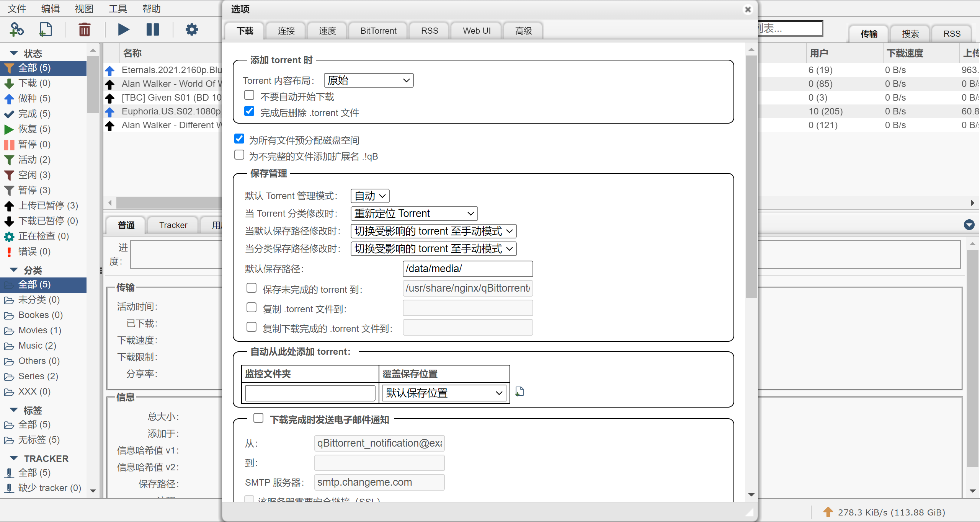Viewport: 980px width, 522px height.
Task: Click the add torrent file icon
Action: pos(46,29)
